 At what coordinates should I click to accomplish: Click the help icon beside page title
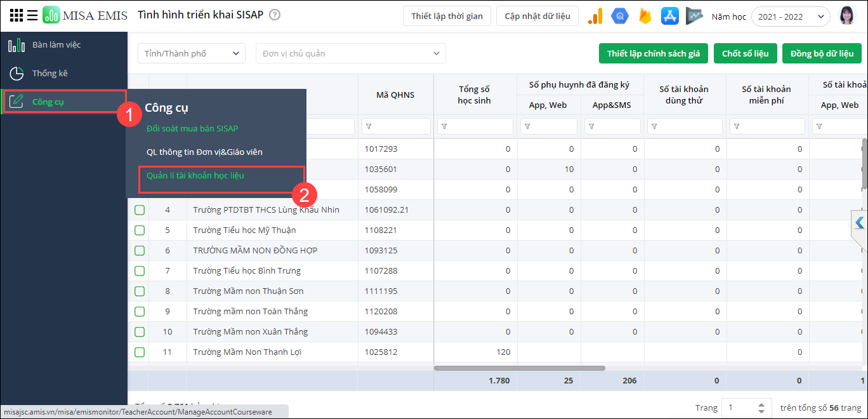275,15
